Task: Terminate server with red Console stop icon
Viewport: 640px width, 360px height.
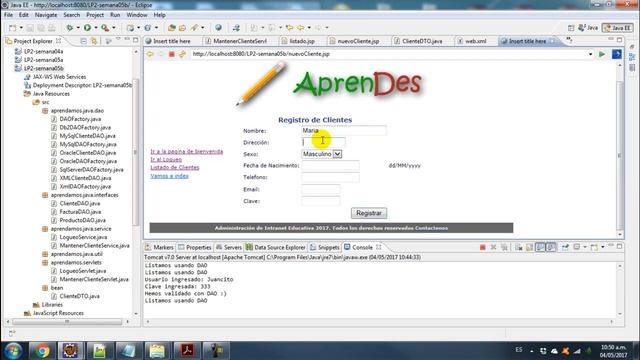Action: pyautogui.click(x=482, y=247)
